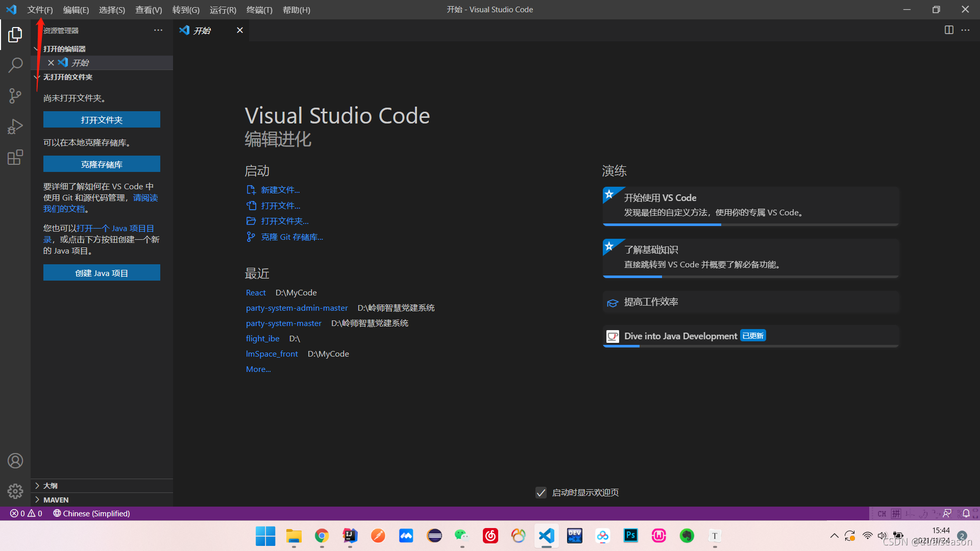Viewport: 980px width, 551px height.
Task: Click 打开文件... link under 启动
Action: click(x=281, y=206)
